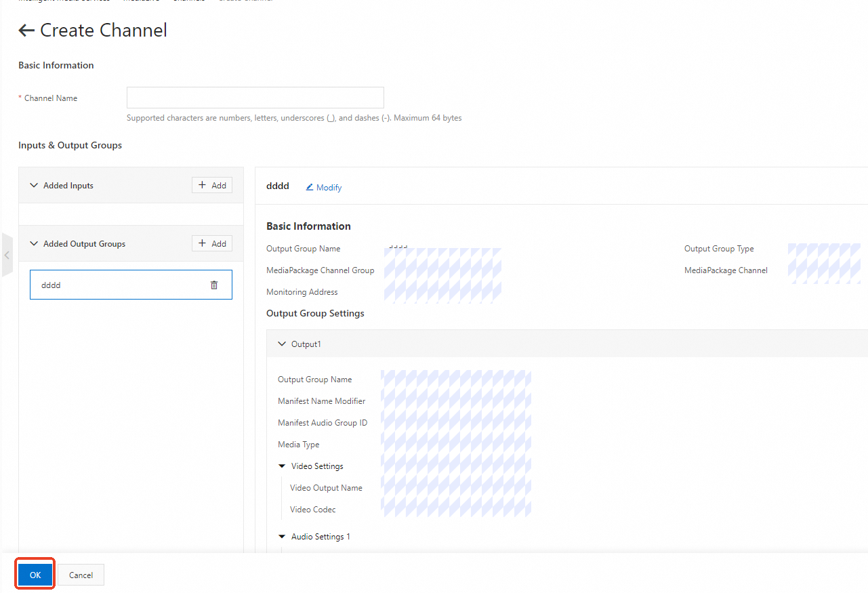This screenshot has height=593, width=868.
Task: Click the plus icon in Added Inputs
Action: tap(202, 185)
